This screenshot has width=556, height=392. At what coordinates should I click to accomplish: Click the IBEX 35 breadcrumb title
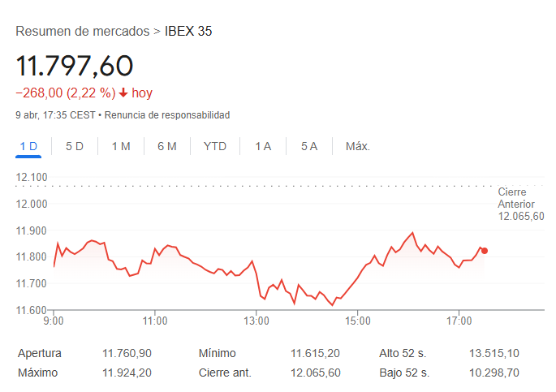point(188,32)
